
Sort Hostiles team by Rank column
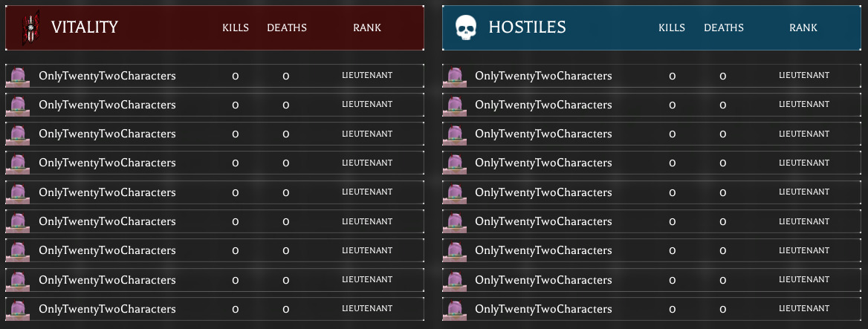click(803, 28)
